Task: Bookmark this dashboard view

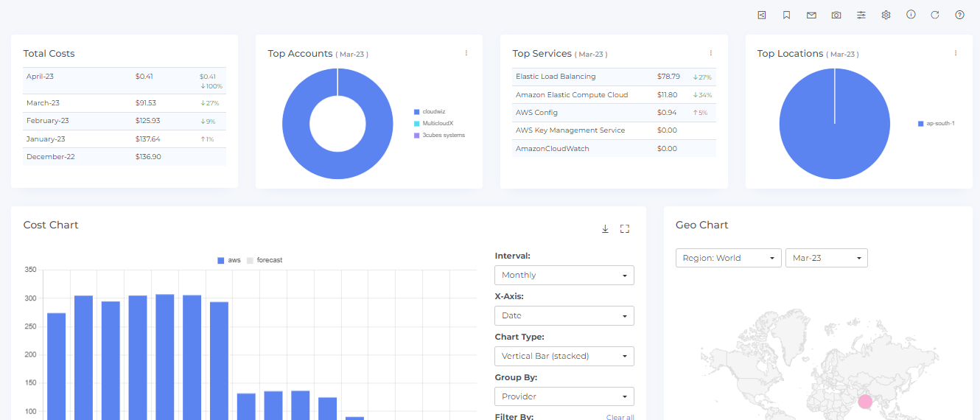Action: click(x=787, y=15)
